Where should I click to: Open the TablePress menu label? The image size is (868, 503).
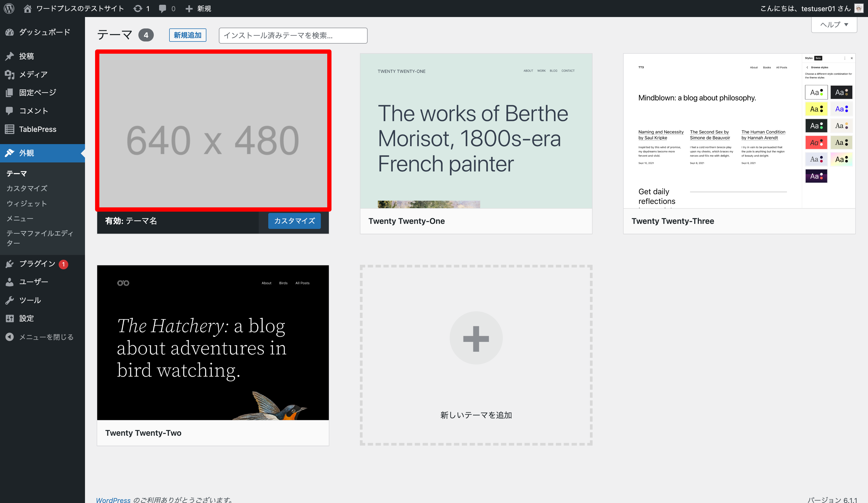point(37,129)
